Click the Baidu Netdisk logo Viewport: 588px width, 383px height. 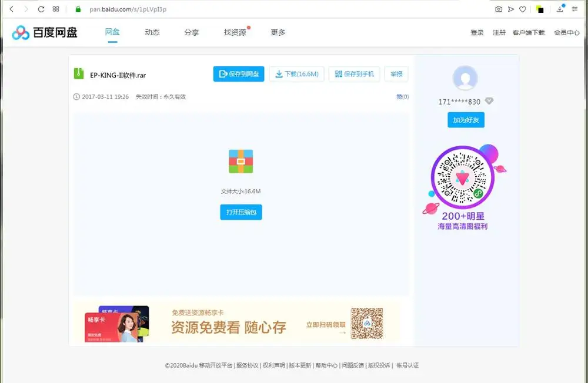pos(44,33)
